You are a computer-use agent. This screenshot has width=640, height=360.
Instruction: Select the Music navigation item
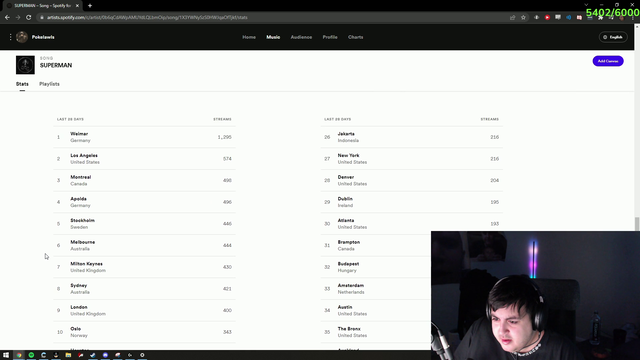pos(273,37)
